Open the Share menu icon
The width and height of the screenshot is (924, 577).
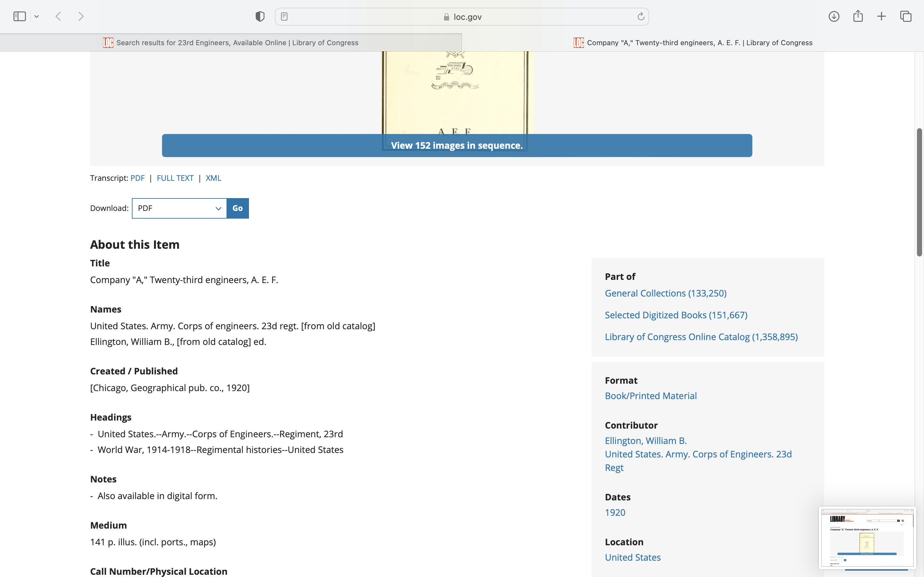[858, 16]
